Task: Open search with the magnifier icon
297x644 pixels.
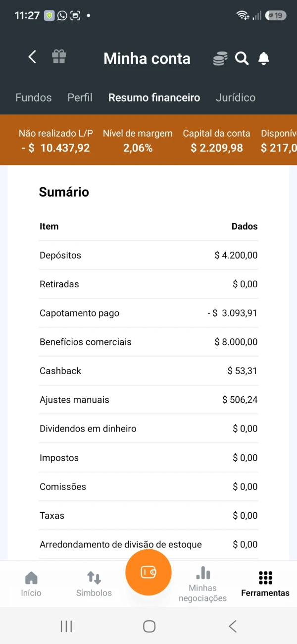Action: tap(242, 58)
